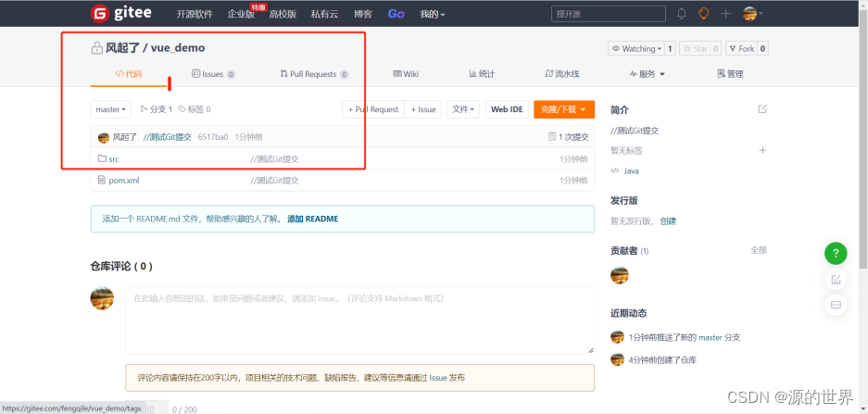The height and width of the screenshot is (414, 868).
Task: Click the avatar beside 创建了仓库 activity
Action: pyautogui.click(x=617, y=359)
